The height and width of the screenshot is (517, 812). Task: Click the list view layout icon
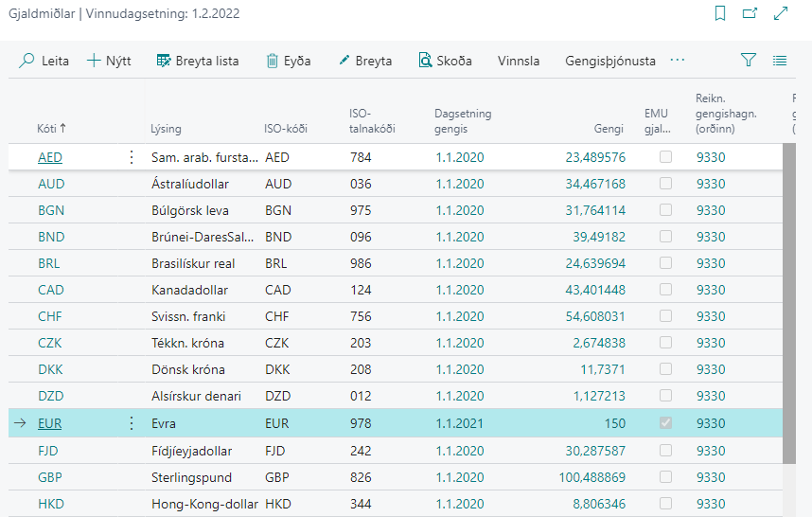[780, 61]
